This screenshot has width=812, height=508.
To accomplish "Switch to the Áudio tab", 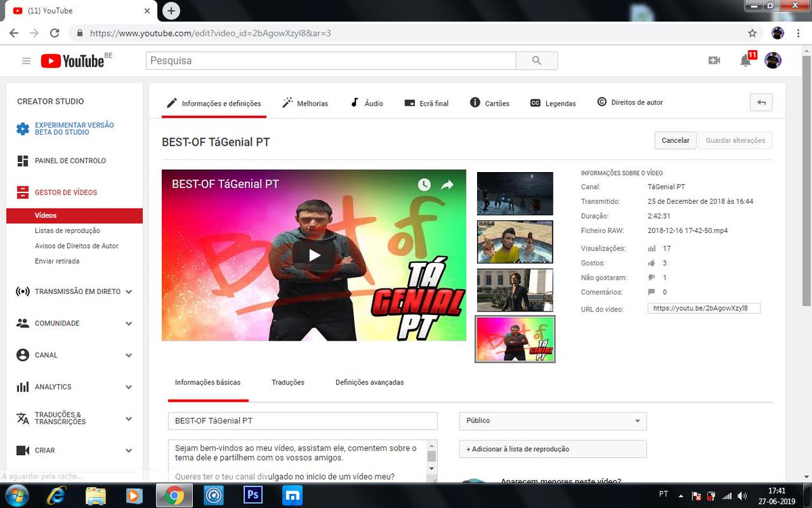I will (x=366, y=103).
